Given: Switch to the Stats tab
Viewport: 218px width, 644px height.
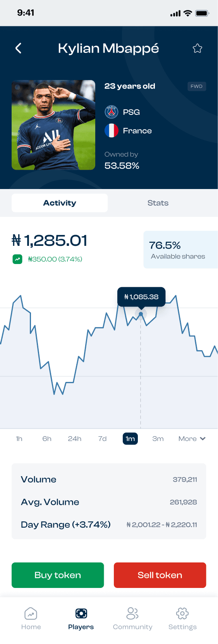Looking at the screenshot, I should click(158, 203).
